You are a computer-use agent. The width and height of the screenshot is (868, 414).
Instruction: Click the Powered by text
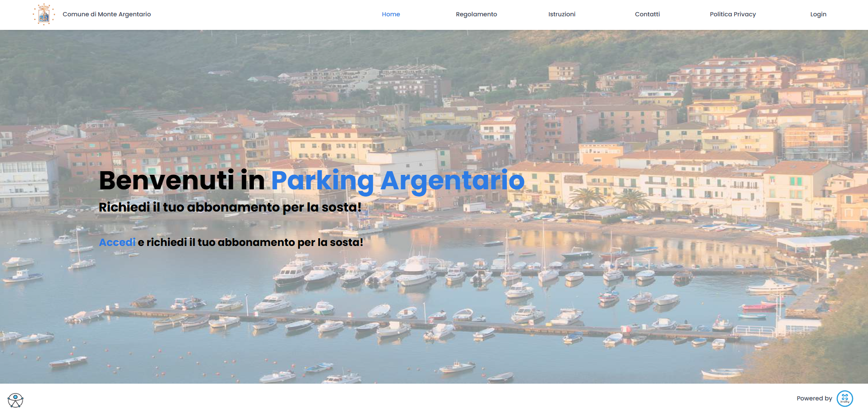[x=814, y=399]
